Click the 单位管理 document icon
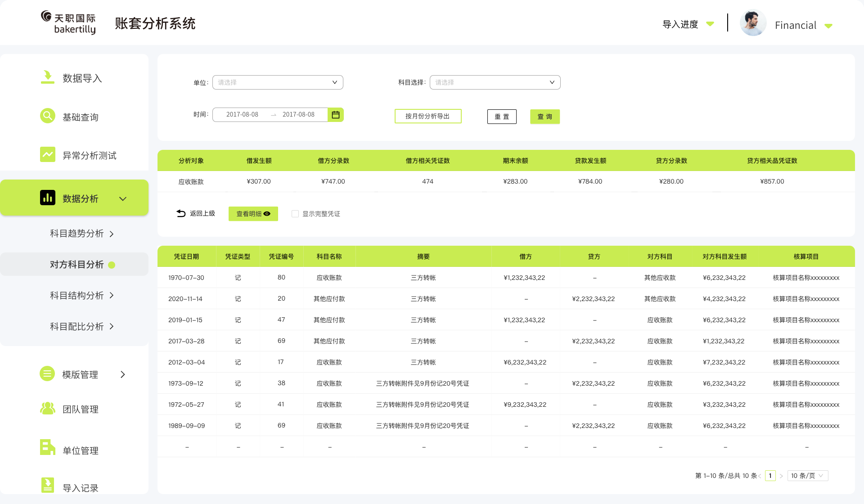 click(x=47, y=447)
